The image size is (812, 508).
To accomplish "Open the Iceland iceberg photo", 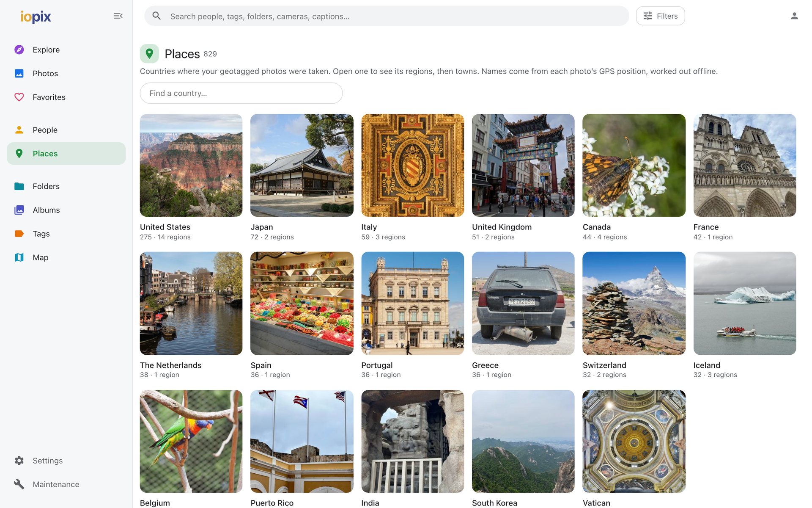I will tap(744, 303).
